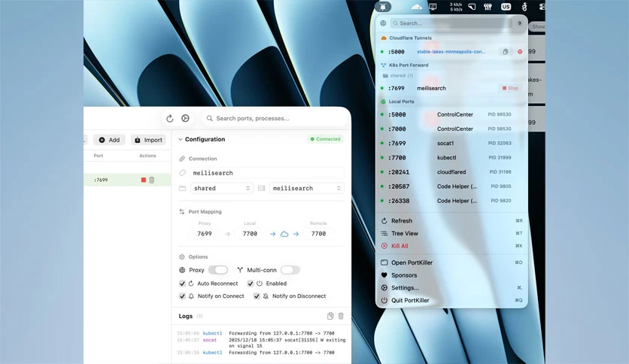Image resolution: width=629 pixels, height=364 pixels.
Task: Click the Kill All red X icon
Action: 384,246
